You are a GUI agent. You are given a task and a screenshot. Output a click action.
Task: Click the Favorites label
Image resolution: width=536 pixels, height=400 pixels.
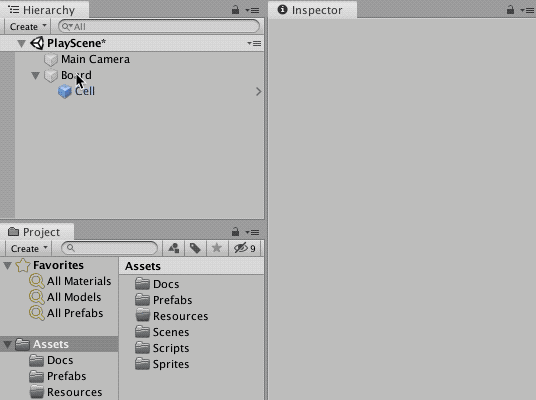58,265
